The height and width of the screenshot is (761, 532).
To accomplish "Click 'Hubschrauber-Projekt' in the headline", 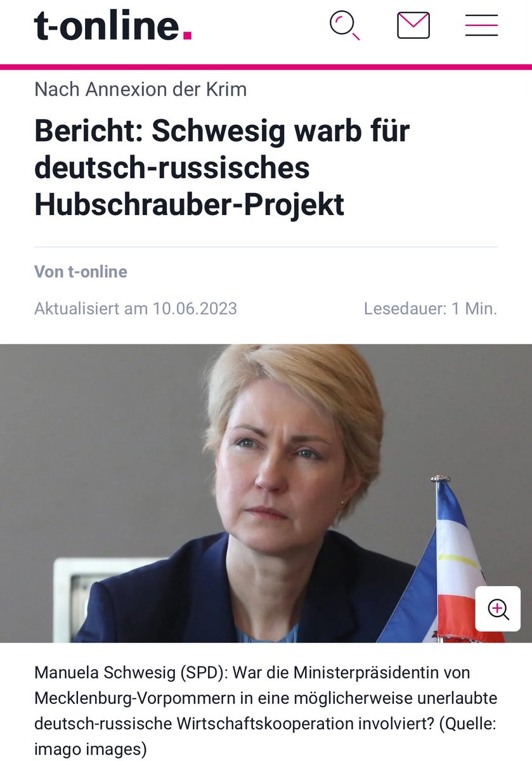I will (x=189, y=204).
